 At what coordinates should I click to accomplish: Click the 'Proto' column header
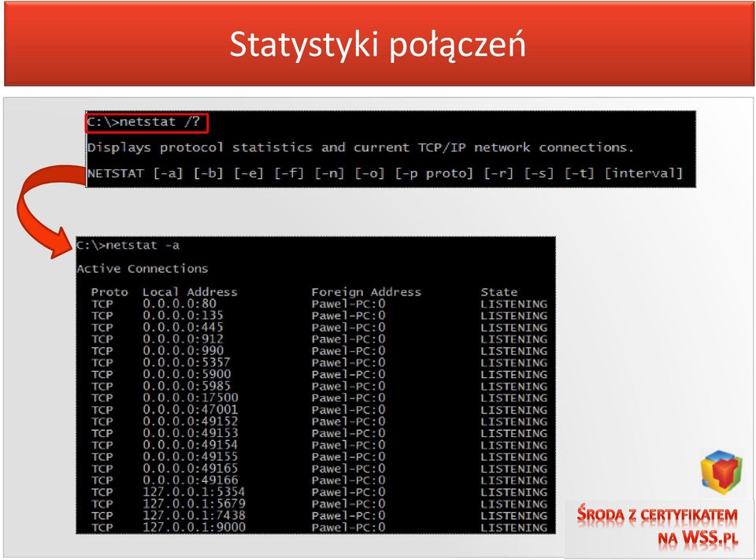point(109,292)
